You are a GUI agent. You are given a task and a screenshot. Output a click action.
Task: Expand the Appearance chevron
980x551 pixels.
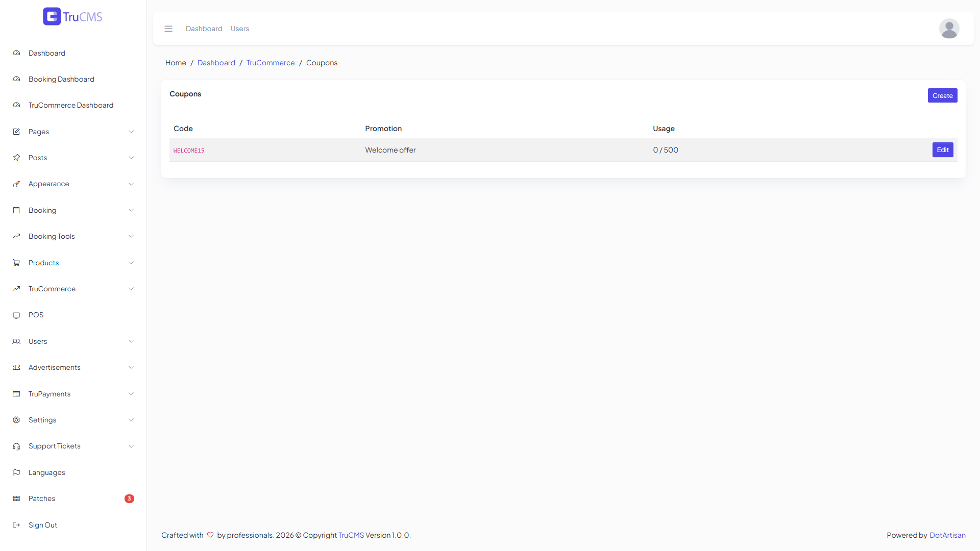(x=131, y=184)
